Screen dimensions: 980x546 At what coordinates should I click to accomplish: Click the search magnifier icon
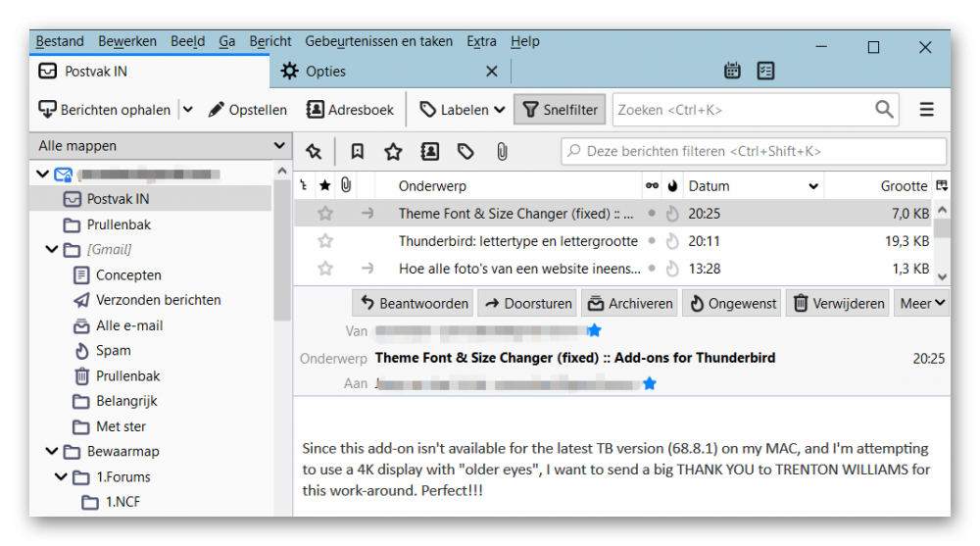click(884, 110)
